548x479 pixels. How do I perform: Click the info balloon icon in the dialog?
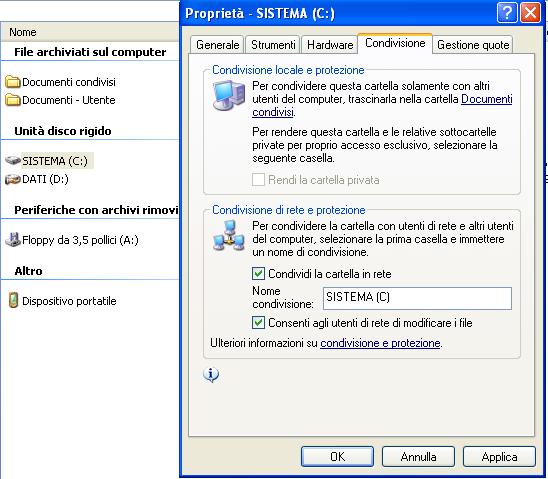[x=211, y=375]
